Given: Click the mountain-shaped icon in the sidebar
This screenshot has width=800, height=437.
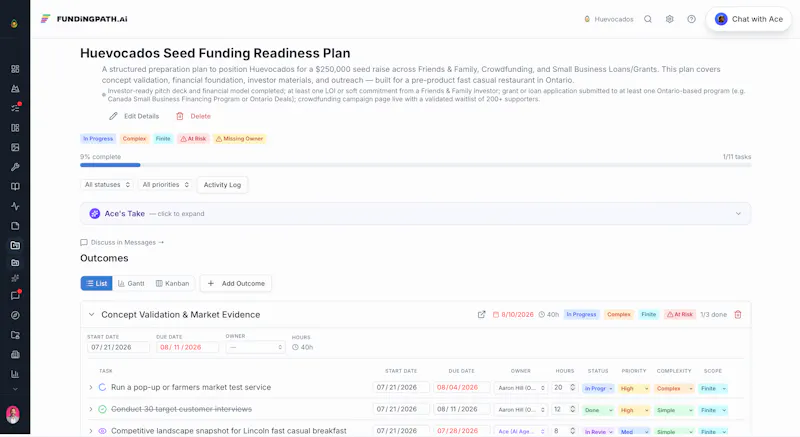Looking at the screenshot, I should pos(15,89).
